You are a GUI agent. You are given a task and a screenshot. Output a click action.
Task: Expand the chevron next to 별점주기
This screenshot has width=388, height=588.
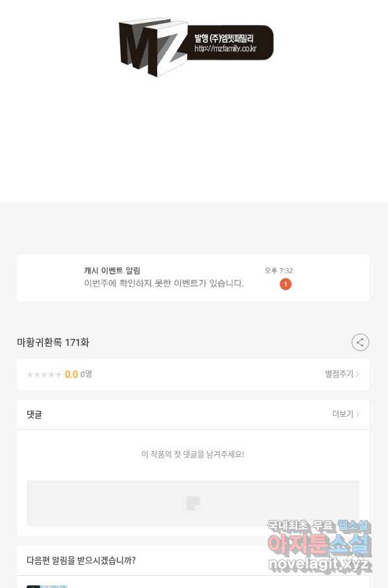tap(358, 374)
